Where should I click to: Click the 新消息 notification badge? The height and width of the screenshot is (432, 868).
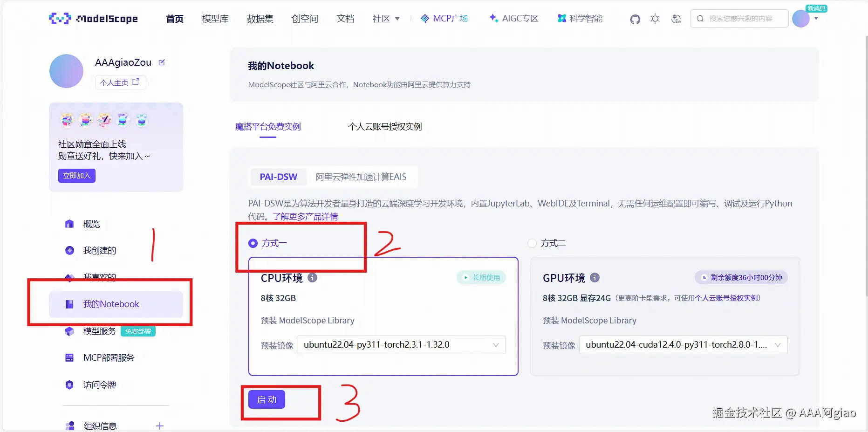coord(816,8)
